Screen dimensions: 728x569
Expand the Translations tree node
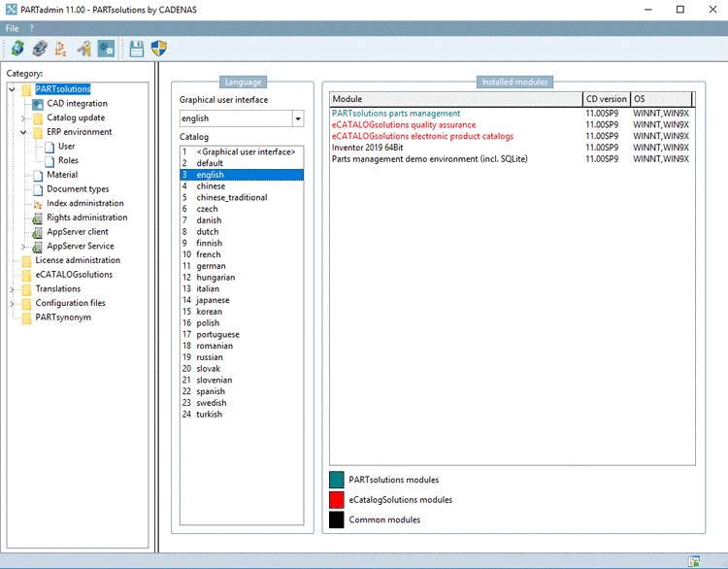pos(13,289)
